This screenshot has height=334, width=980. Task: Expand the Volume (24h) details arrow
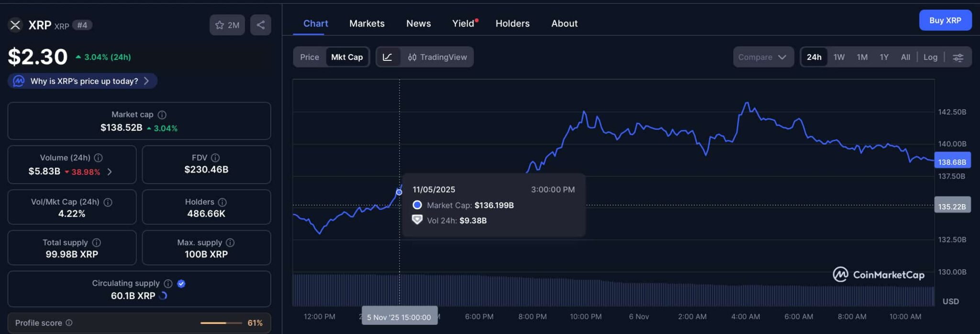pos(110,172)
